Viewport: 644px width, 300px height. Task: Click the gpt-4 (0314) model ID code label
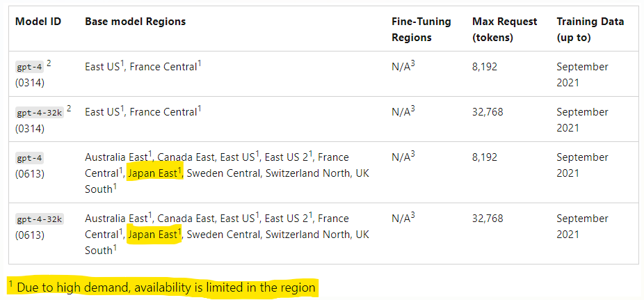pos(29,66)
